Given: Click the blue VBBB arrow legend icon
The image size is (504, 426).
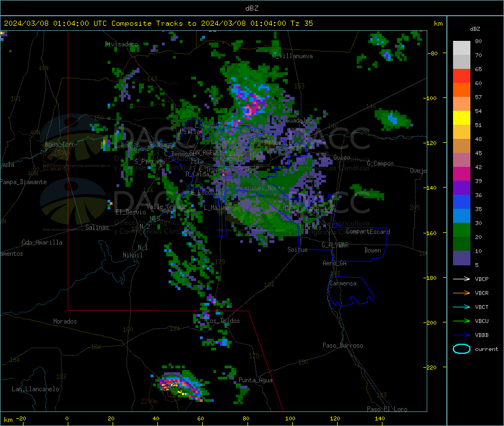Looking at the screenshot, I should [461, 335].
